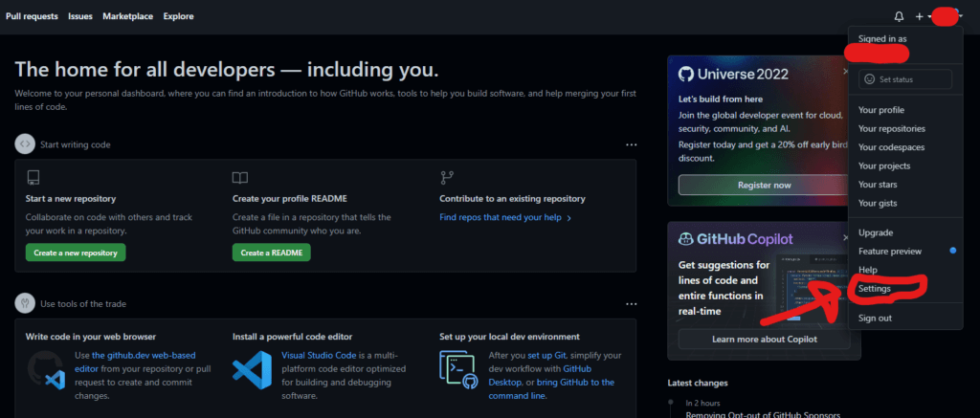Open the Visual Studio Code link
Image resolution: width=980 pixels, height=418 pixels.
pos(318,355)
